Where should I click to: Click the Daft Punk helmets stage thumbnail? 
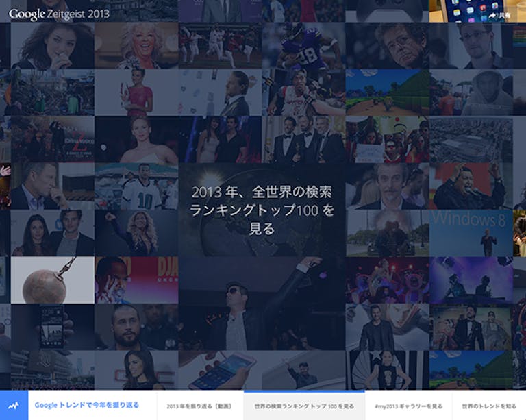pyautogui.click(x=471, y=280)
